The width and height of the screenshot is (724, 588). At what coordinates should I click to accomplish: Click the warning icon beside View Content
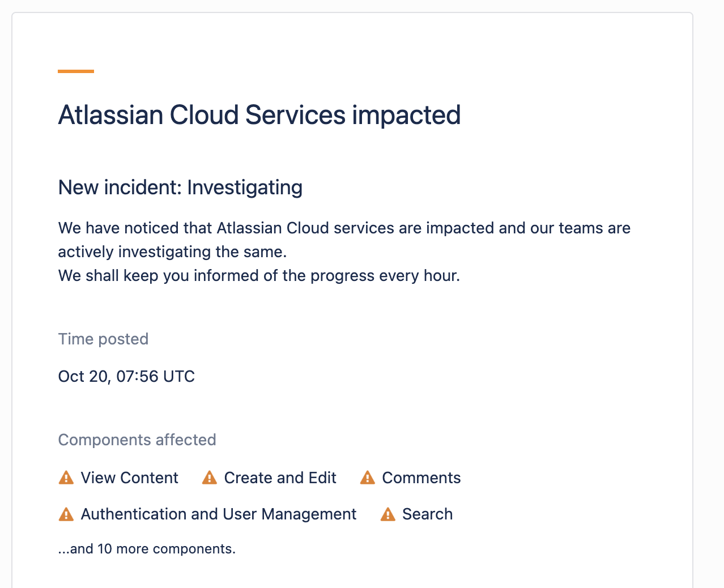(x=66, y=478)
